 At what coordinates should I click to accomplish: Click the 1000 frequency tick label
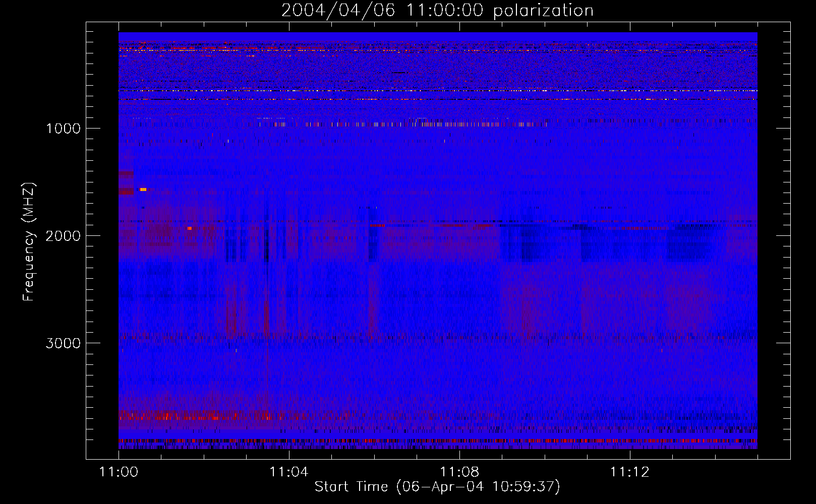tap(63, 129)
